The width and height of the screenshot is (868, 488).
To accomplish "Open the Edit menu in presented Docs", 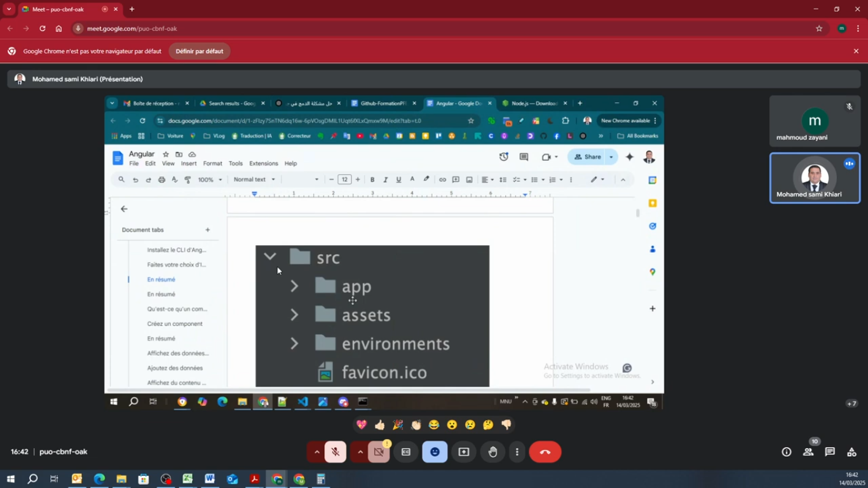I will [x=150, y=164].
